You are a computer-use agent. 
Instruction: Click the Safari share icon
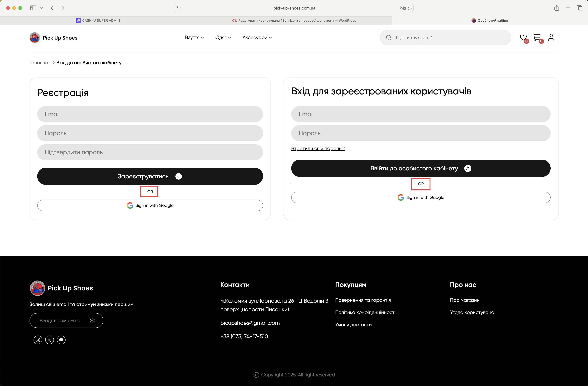click(556, 8)
